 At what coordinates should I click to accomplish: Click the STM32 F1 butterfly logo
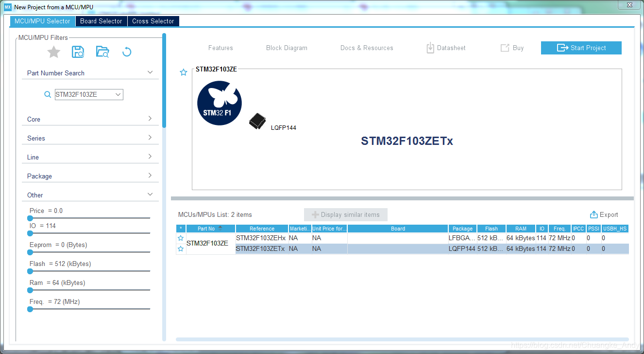coord(220,103)
